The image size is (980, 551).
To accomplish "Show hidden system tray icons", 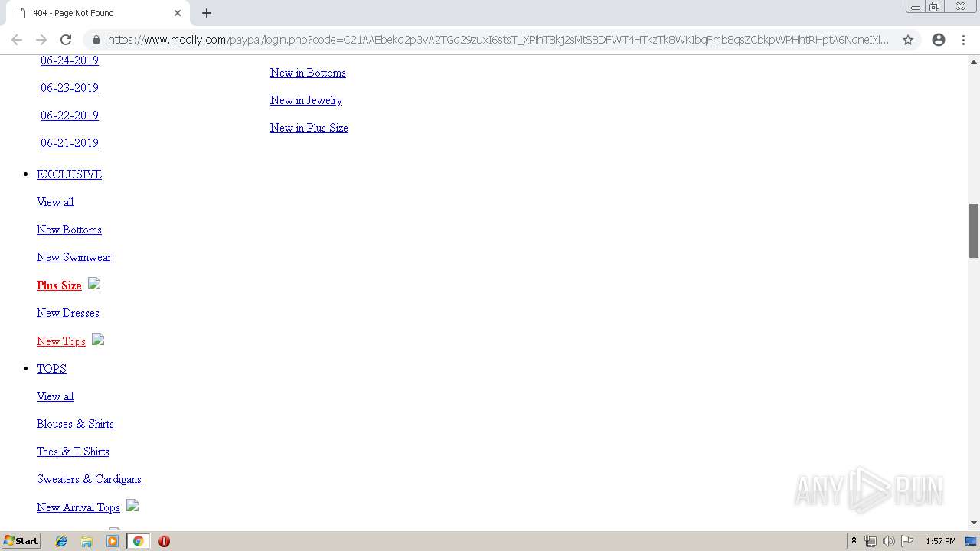I will (854, 541).
